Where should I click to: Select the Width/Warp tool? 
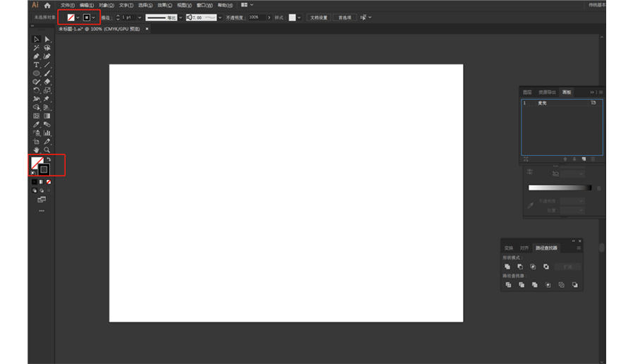coord(36,99)
